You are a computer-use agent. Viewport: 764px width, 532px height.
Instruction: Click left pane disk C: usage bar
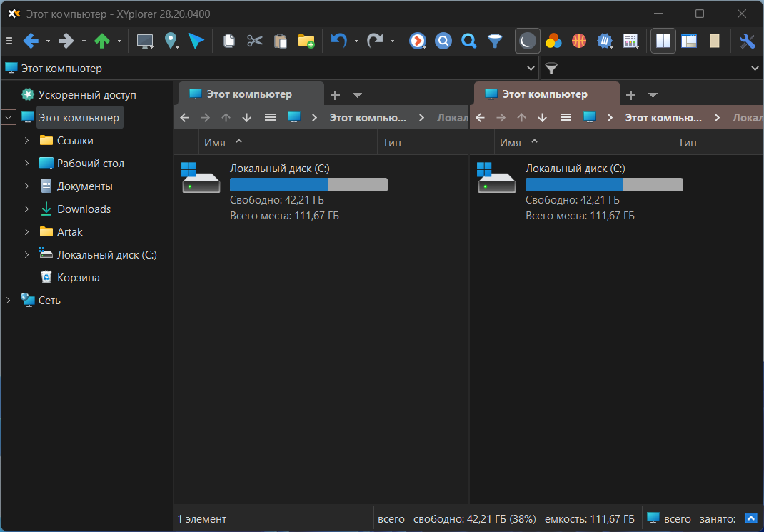pyautogui.click(x=308, y=185)
